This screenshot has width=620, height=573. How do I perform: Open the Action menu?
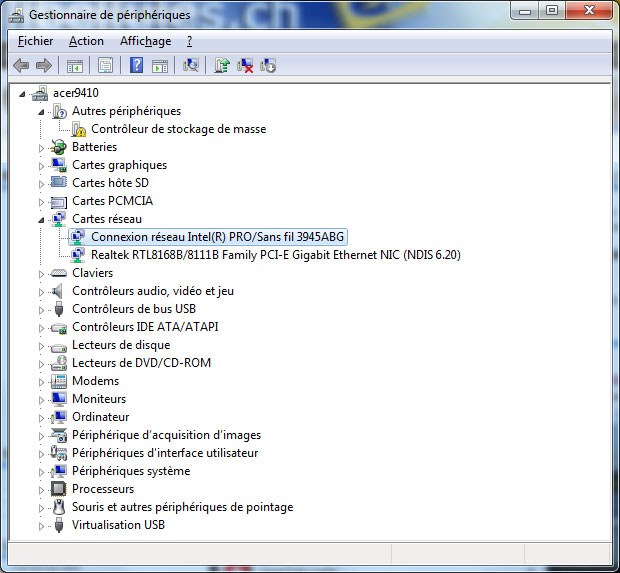(86, 41)
